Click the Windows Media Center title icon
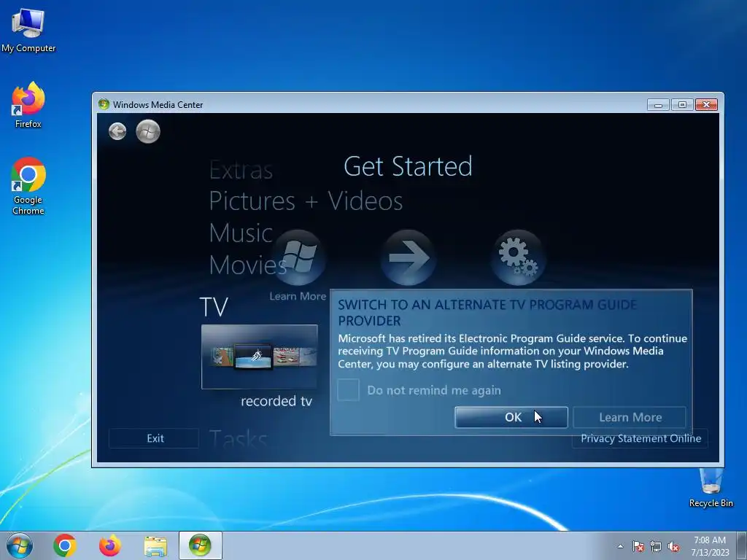 click(x=104, y=104)
